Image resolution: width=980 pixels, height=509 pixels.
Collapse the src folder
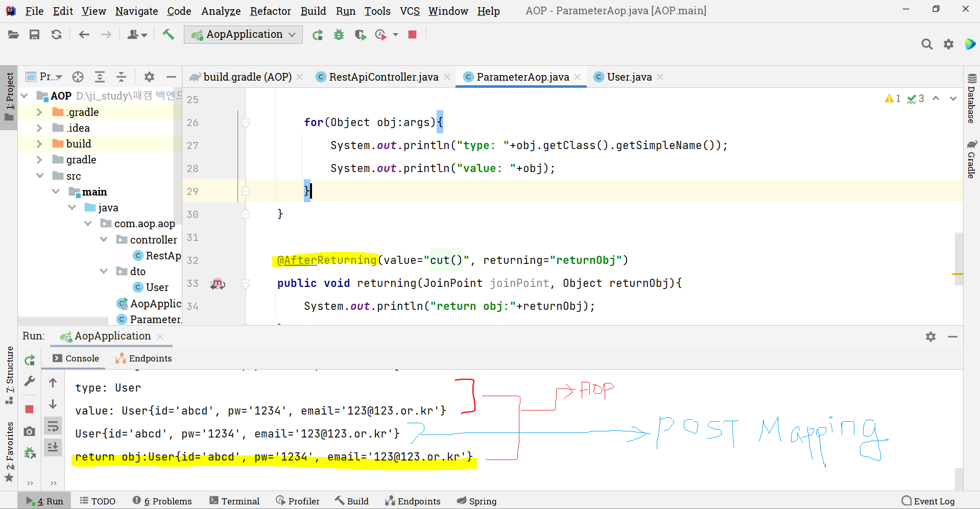point(40,176)
